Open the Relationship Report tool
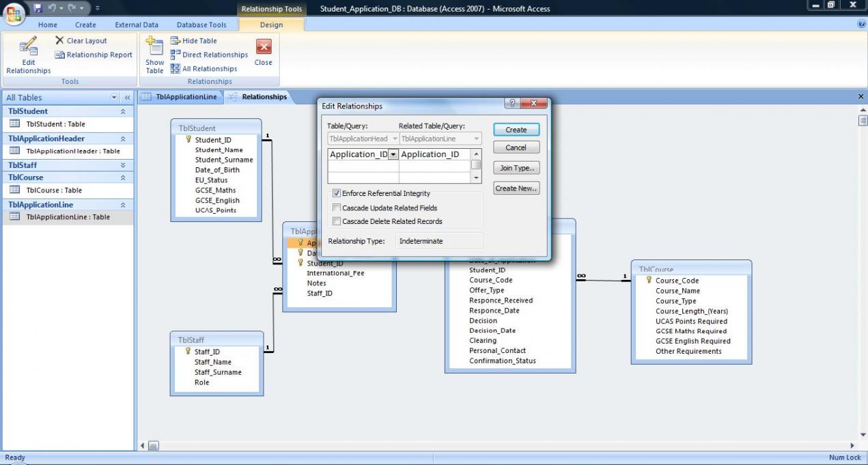Screen dimensions: 868x465 94,55
